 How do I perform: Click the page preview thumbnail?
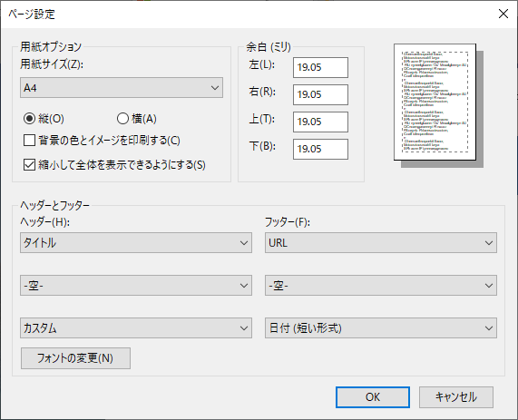pyautogui.click(x=435, y=102)
